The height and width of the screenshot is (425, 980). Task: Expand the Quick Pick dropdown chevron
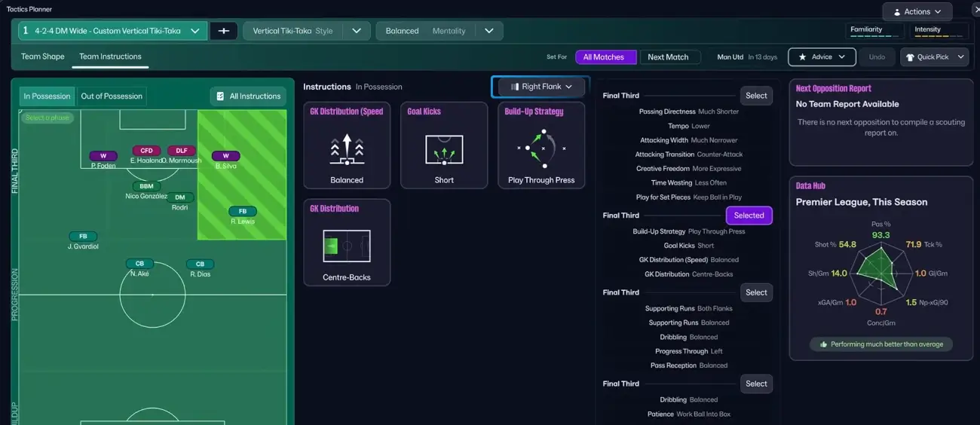(959, 57)
